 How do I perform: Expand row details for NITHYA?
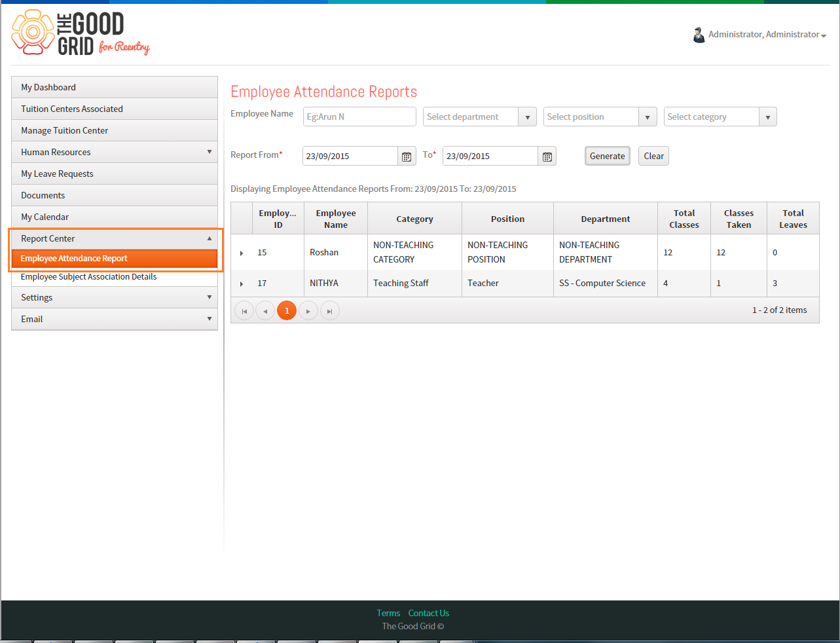(242, 284)
